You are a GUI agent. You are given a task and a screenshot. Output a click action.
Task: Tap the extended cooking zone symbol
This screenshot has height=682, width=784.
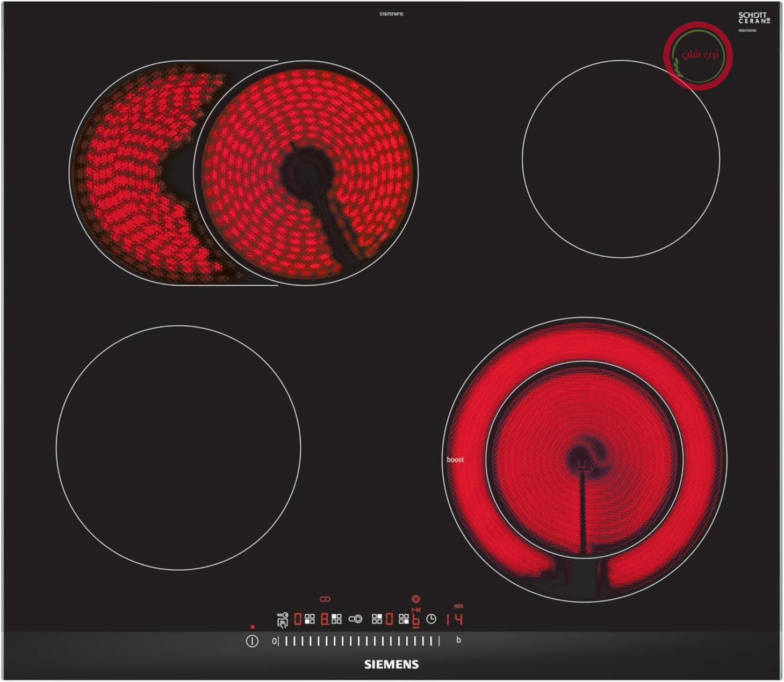pos(355,619)
